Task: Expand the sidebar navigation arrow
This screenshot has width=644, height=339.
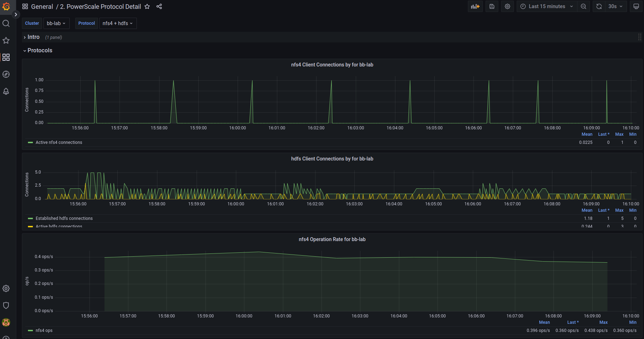Action: (x=16, y=14)
